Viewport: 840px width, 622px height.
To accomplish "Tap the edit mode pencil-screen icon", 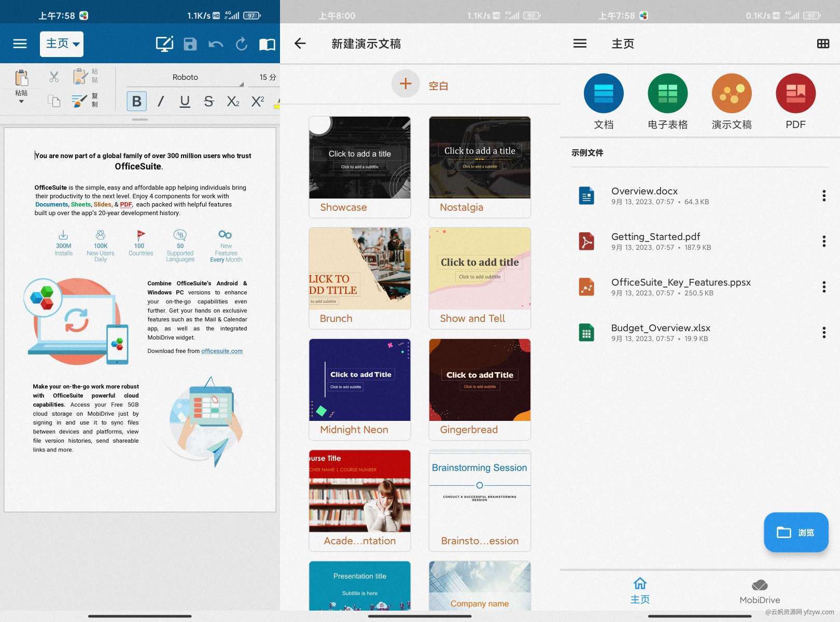I will point(164,44).
